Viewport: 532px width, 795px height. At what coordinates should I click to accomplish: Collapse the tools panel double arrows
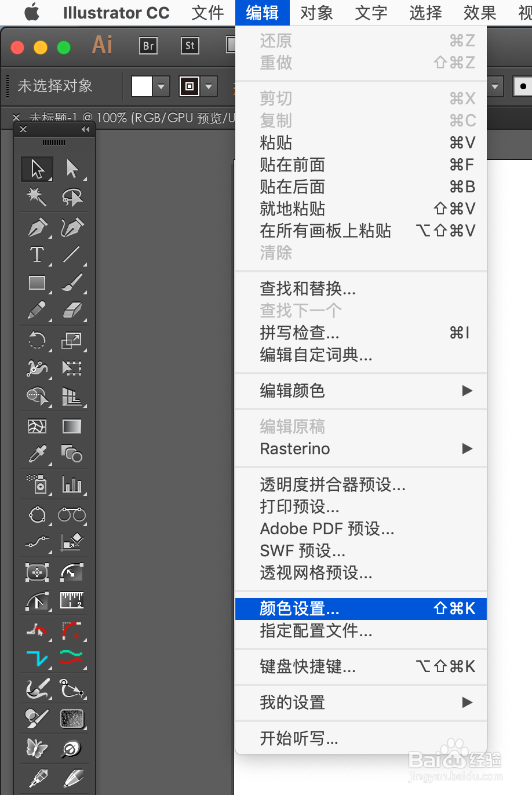pos(86,129)
